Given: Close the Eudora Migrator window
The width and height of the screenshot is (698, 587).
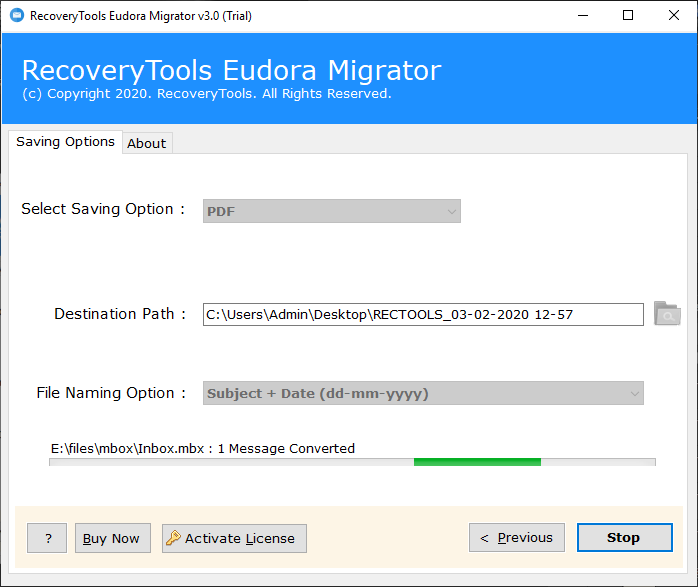Looking at the screenshot, I should 674,16.
